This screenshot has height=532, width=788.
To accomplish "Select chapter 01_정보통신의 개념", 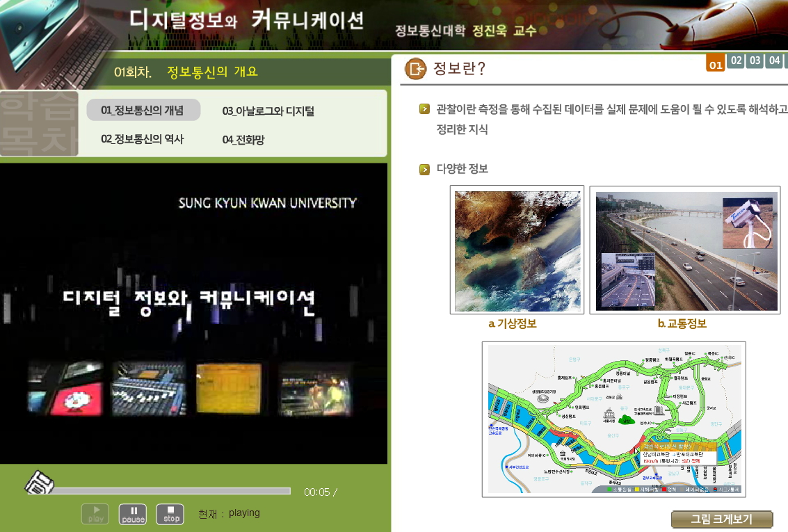I will click(143, 110).
